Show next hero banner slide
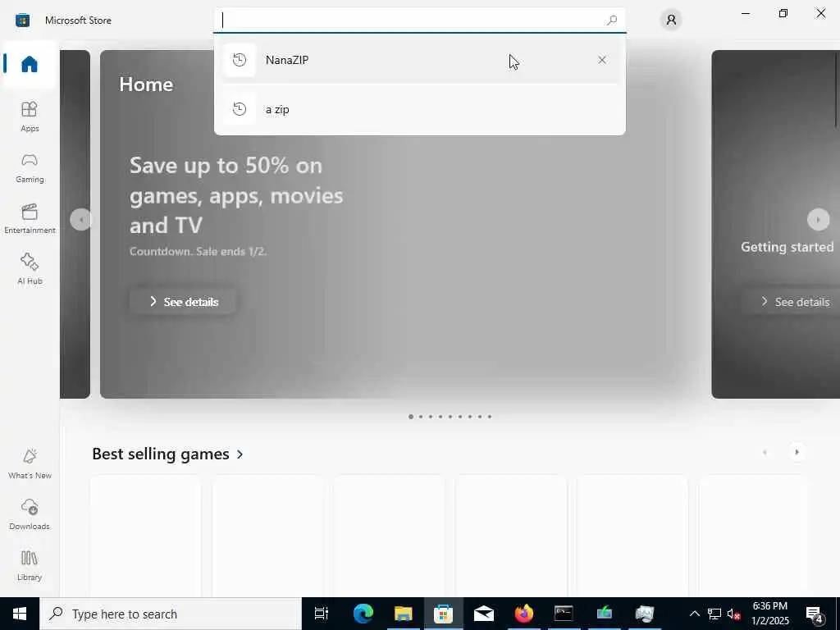Viewport: 840px width, 630px height. click(818, 220)
